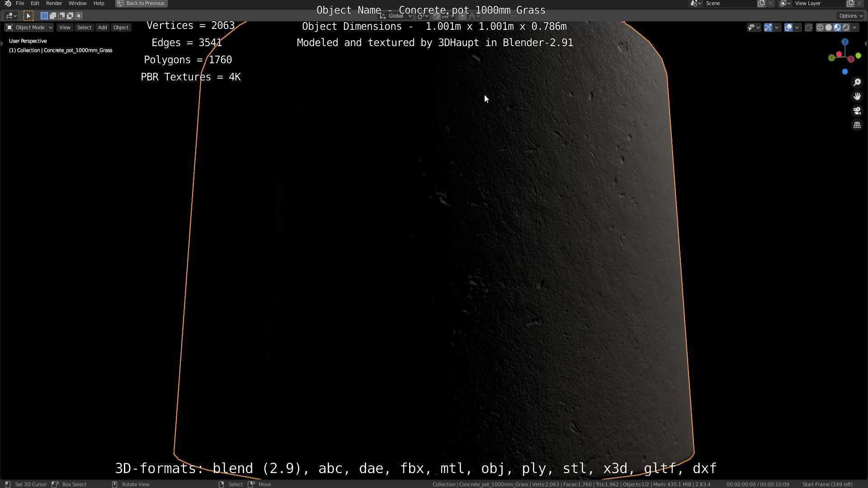Toggle camera view icon
The height and width of the screenshot is (488, 868).
(x=857, y=111)
